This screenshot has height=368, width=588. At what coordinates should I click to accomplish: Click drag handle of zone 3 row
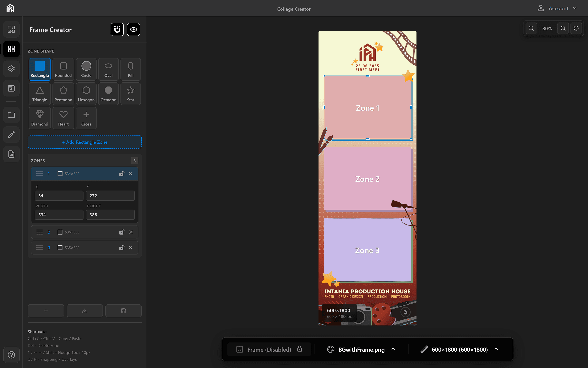coord(40,248)
